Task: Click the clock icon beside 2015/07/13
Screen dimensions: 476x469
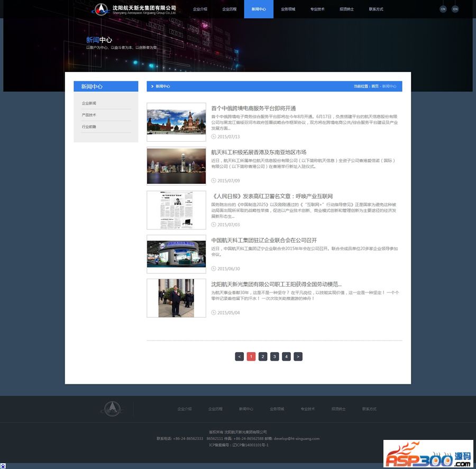Action: (214, 136)
